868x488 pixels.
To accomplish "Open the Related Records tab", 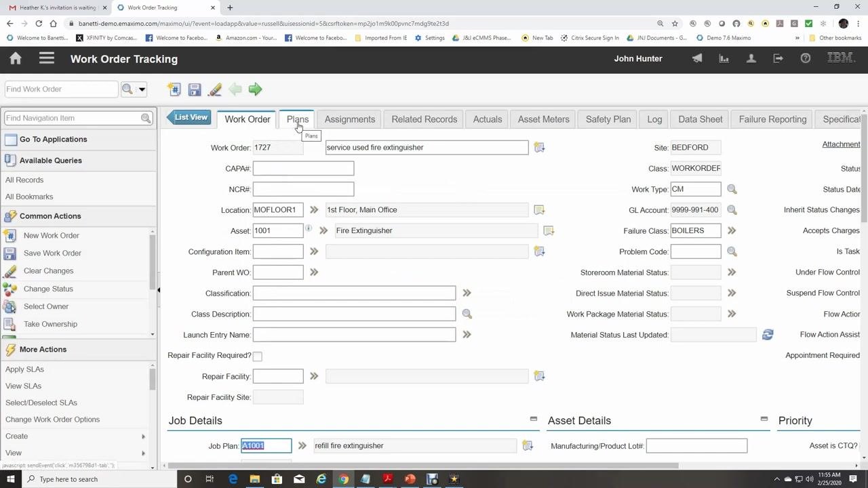I will coord(425,119).
